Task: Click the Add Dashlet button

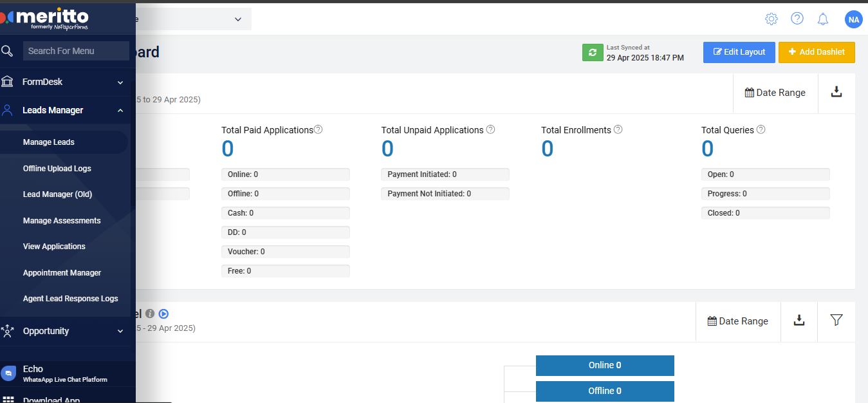Action: pyautogui.click(x=816, y=52)
